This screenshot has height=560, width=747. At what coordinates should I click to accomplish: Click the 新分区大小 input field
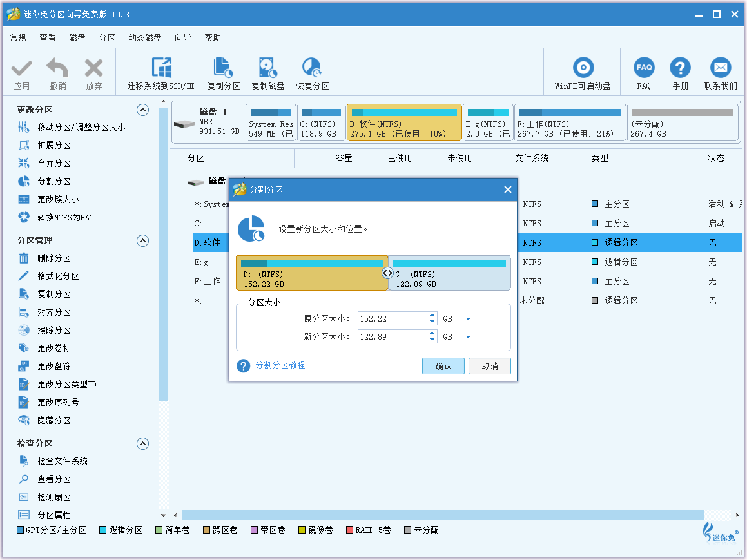tap(393, 337)
